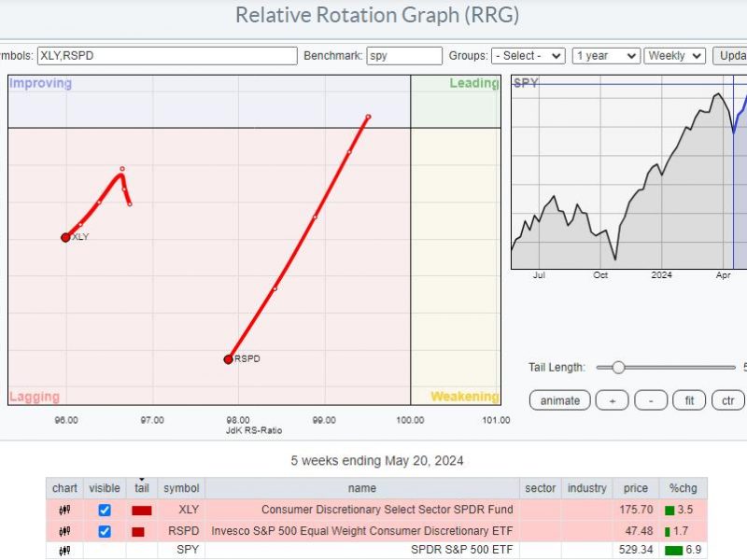Open the Weekly interval dropdown
This screenshot has height=560, width=747.
674,56
